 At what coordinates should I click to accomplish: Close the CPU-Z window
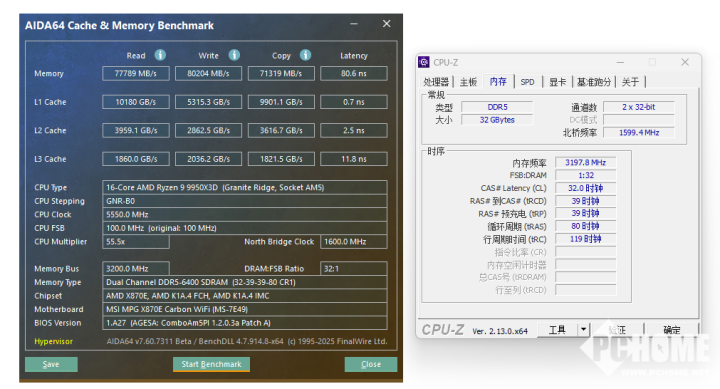685,62
